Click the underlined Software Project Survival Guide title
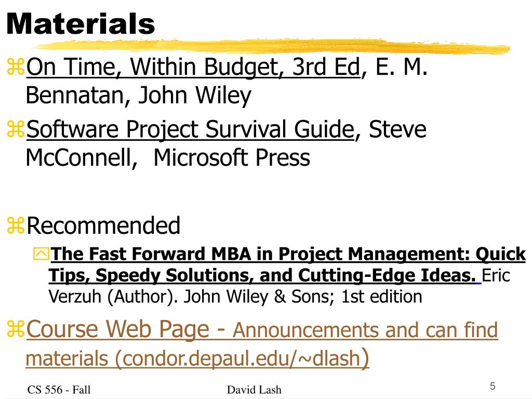This screenshot has width=532, height=399. click(x=190, y=129)
